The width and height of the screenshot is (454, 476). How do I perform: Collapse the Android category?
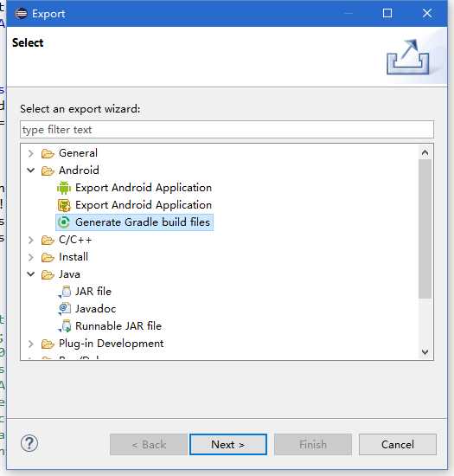(x=30, y=170)
